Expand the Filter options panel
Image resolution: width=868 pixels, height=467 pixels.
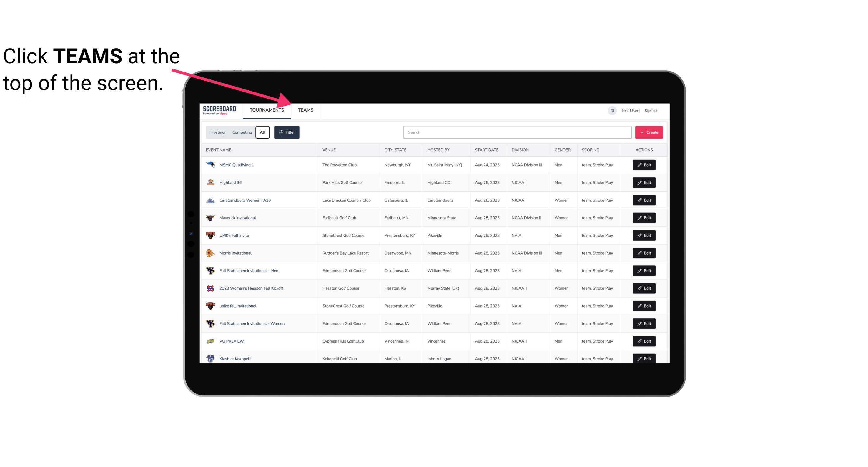click(x=286, y=132)
